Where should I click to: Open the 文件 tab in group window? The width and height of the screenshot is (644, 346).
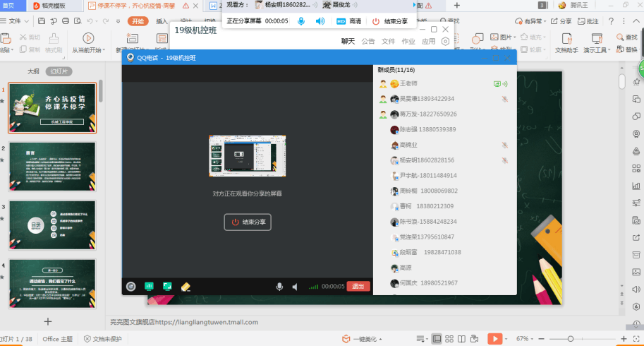(x=388, y=41)
